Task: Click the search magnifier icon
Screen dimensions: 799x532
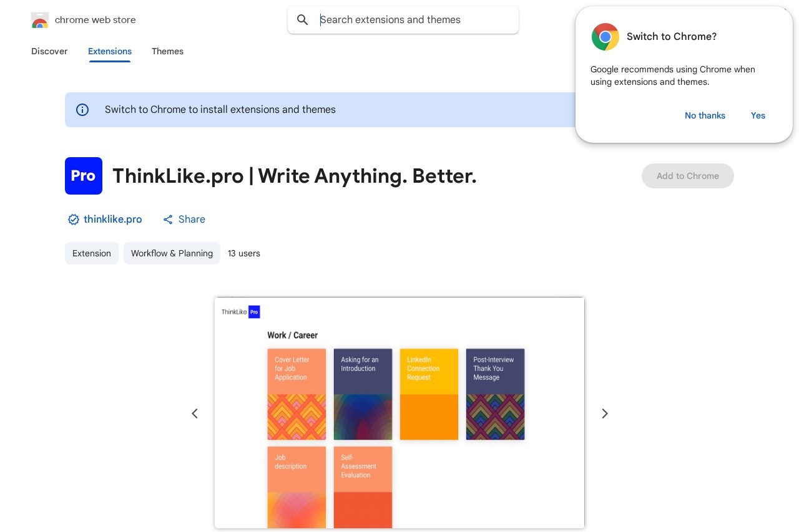Action: point(303,20)
